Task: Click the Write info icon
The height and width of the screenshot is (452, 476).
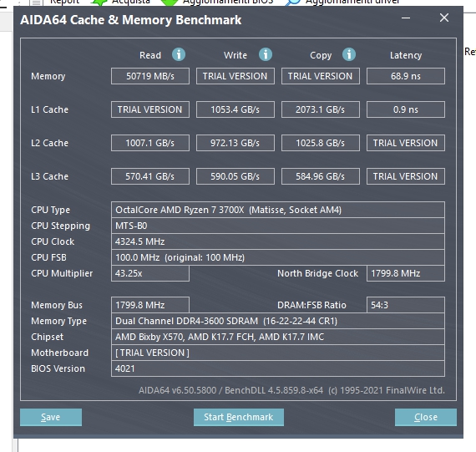Action: click(x=266, y=54)
